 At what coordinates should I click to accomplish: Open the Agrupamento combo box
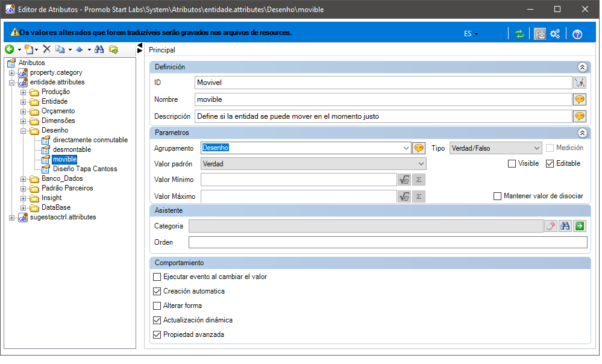click(x=406, y=148)
